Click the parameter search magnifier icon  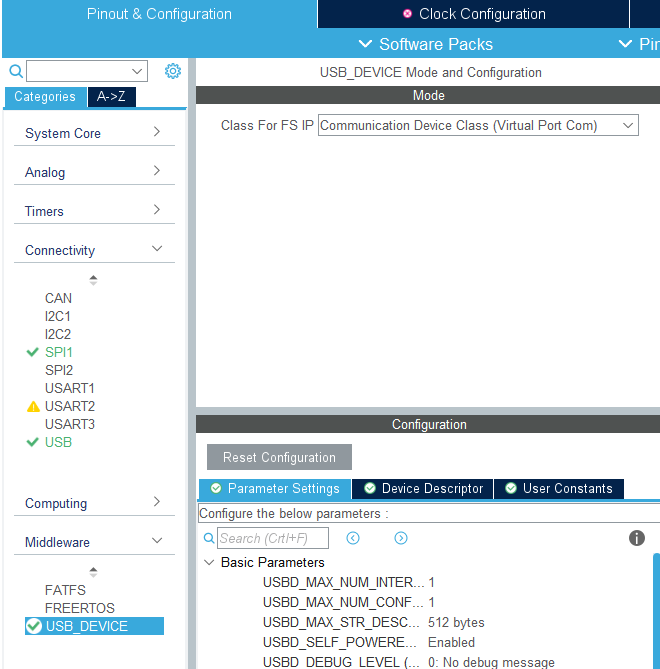tap(209, 538)
